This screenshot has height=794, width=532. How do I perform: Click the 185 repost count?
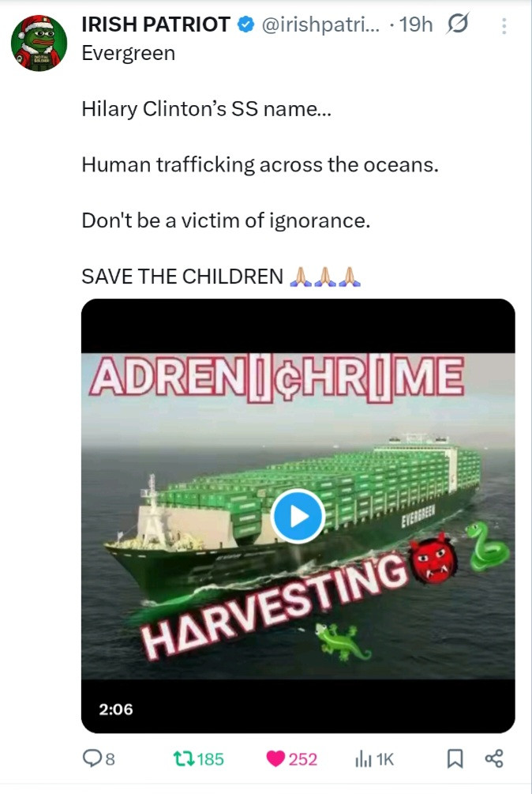210,759
